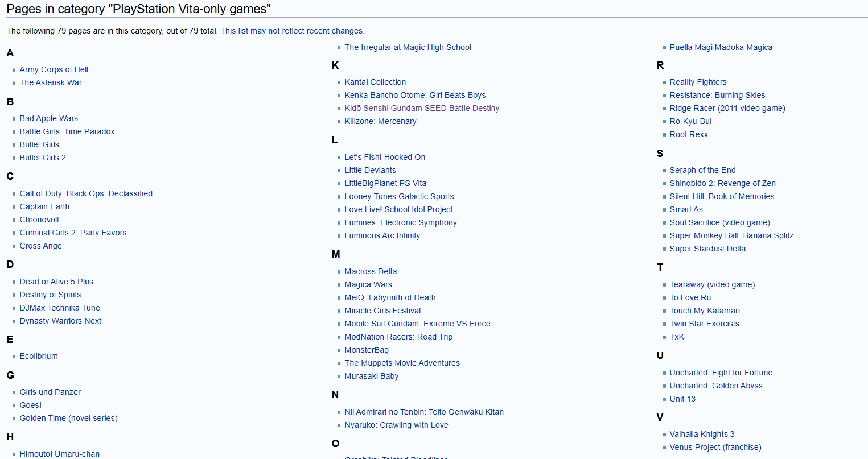868x459 pixels.
Task: Open Resistance: Burning Skies link
Action: 717,95
